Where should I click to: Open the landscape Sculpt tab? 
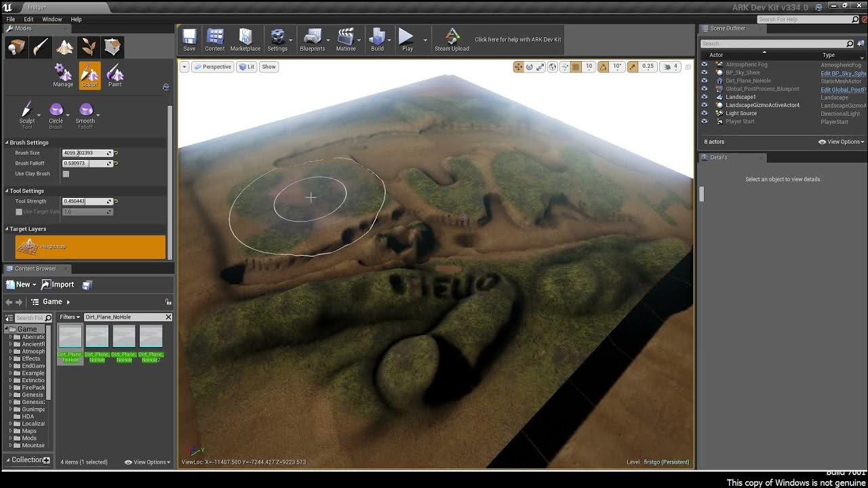click(90, 75)
